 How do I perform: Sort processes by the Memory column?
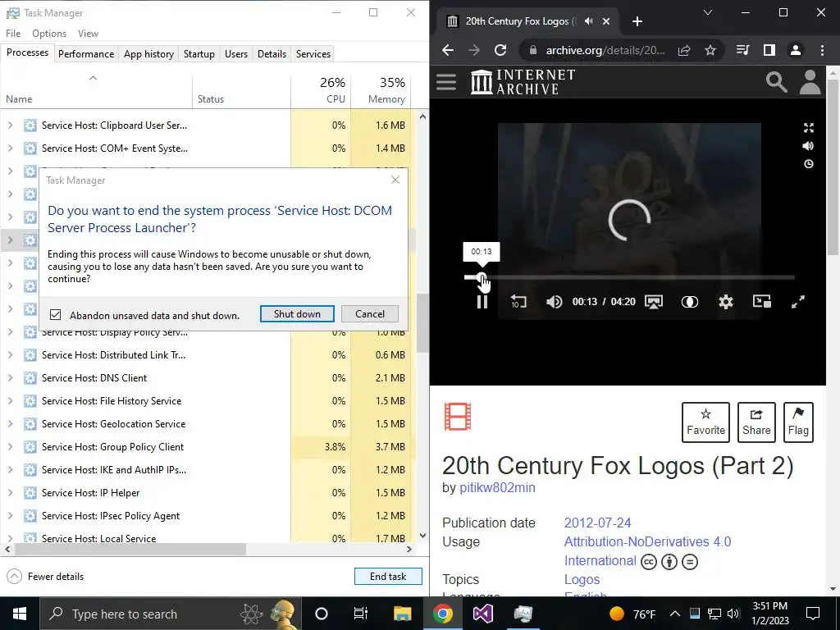pos(381,91)
